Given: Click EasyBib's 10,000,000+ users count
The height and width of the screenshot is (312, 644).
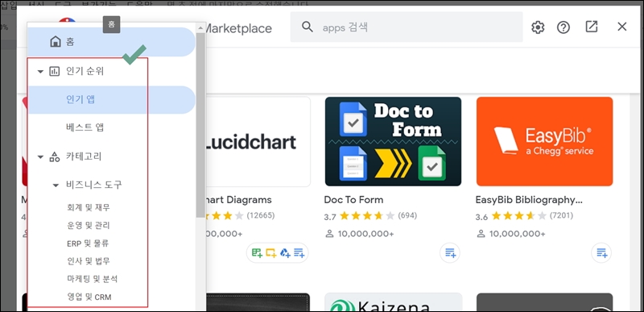Looking at the screenshot, I should click(517, 234).
